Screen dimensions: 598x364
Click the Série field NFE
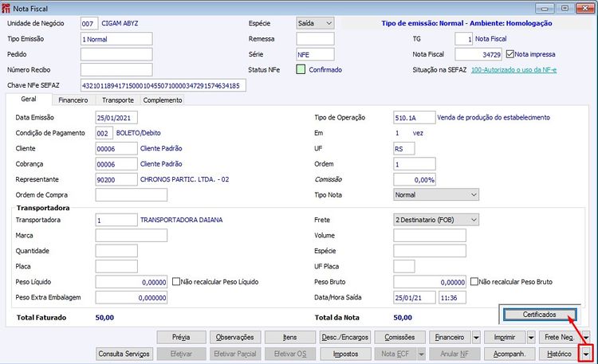315,54
